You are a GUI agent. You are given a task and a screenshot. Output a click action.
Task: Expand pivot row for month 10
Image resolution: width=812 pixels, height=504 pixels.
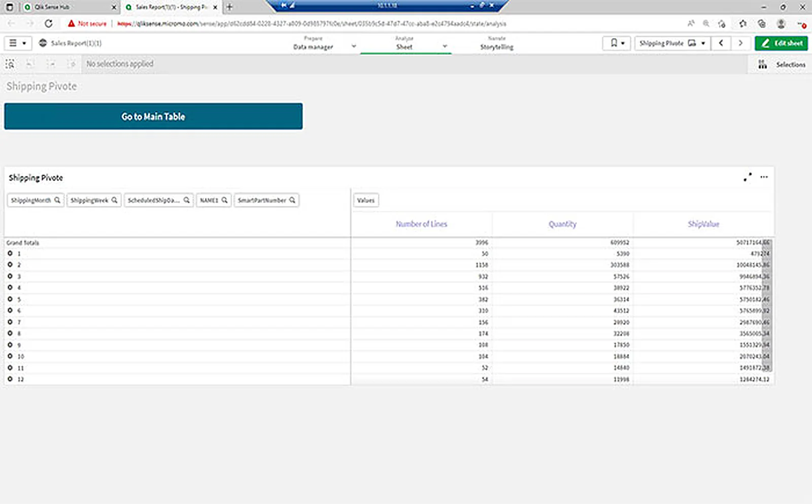point(10,356)
